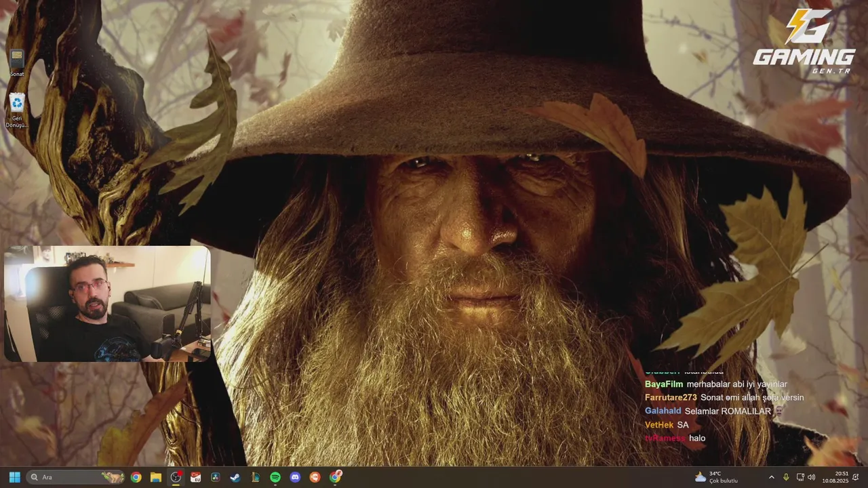Open Chrome next to the File Explorer icon
The height and width of the screenshot is (488, 868).
pos(136,477)
